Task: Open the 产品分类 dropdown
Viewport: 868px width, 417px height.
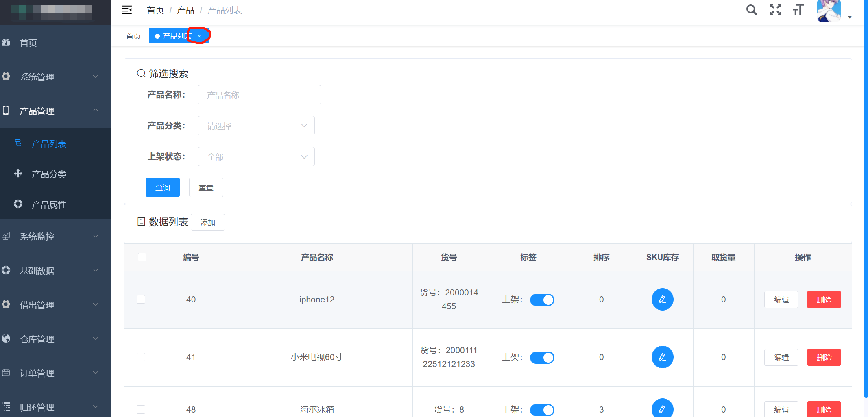Action: pos(256,126)
